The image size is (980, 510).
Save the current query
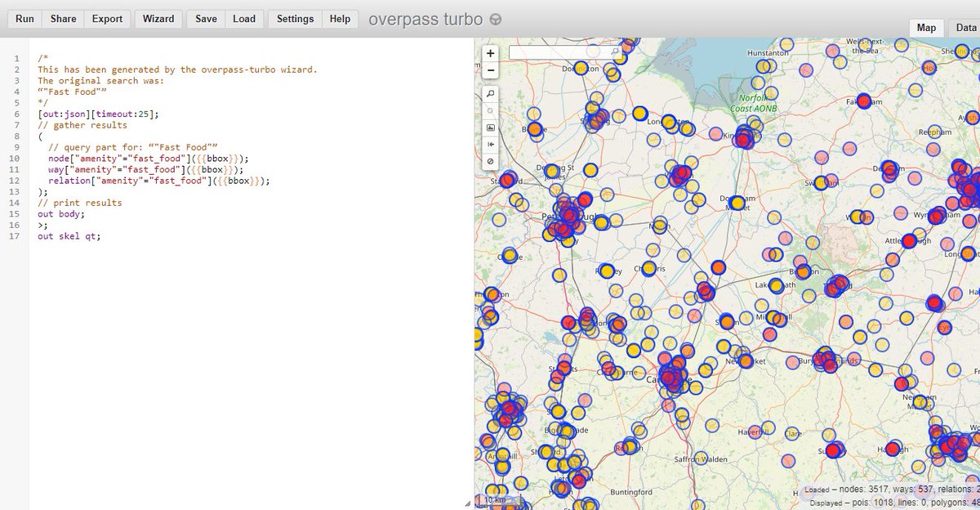point(206,19)
